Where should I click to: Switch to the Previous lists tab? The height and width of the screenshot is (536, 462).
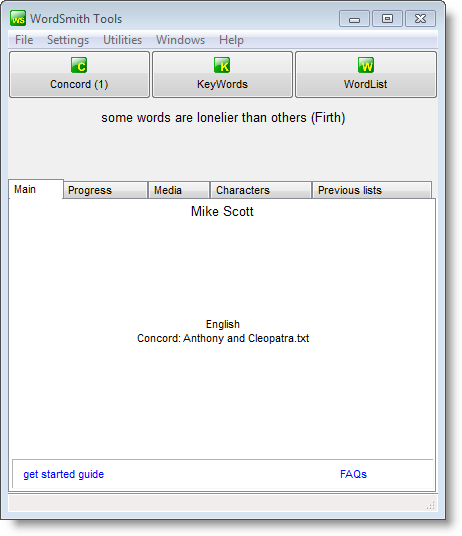[372, 190]
